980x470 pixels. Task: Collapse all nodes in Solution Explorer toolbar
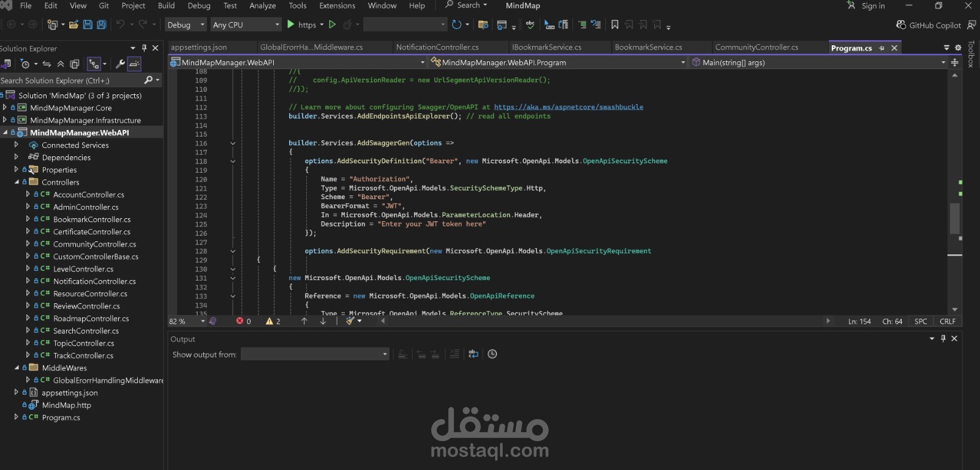[61, 64]
